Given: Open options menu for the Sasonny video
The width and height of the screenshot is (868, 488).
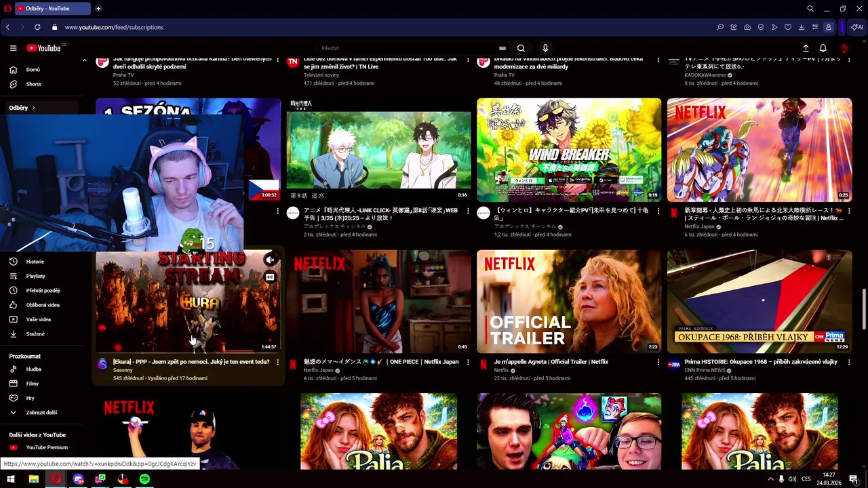Looking at the screenshot, I should point(277,363).
